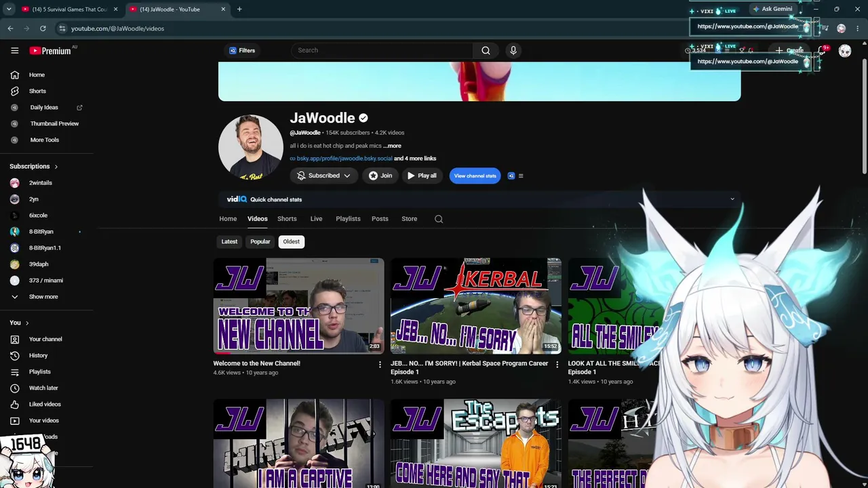The width and height of the screenshot is (868, 488).
Task: Click Ask Gemini in the browser title bar
Action: [772, 9]
